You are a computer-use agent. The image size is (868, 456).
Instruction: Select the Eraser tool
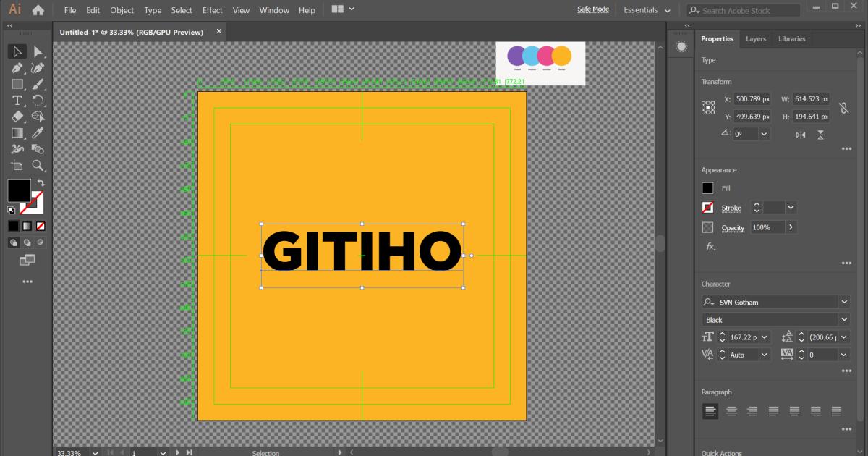[x=17, y=117]
